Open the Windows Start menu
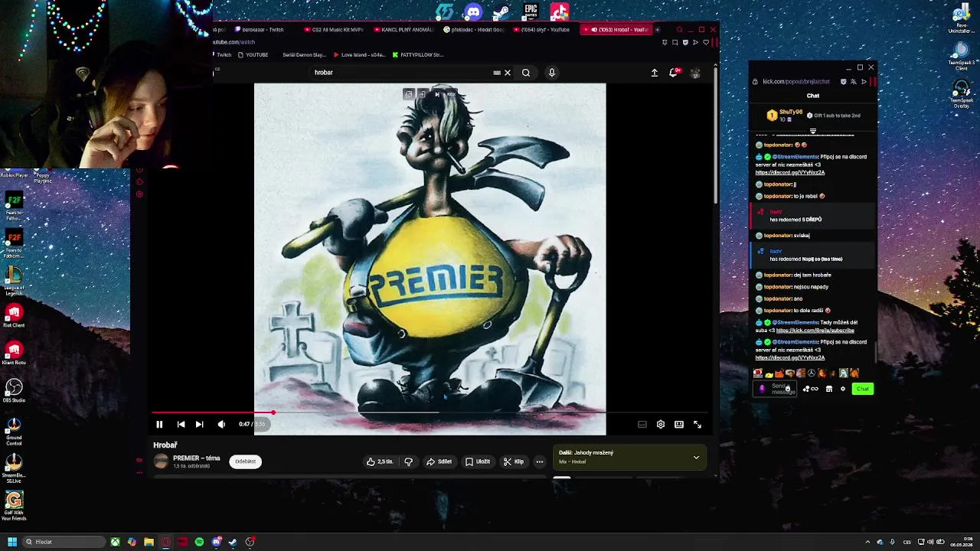980x551 pixels. click(x=12, y=542)
